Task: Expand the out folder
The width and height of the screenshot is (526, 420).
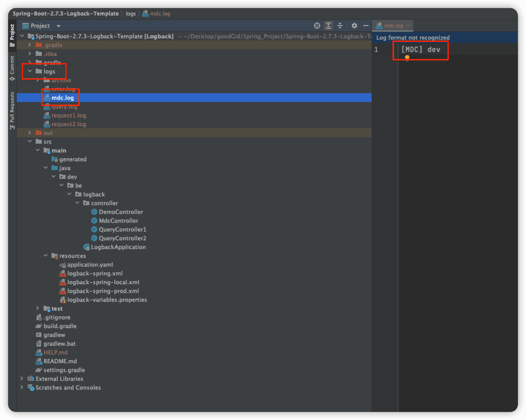Action: (29, 132)
